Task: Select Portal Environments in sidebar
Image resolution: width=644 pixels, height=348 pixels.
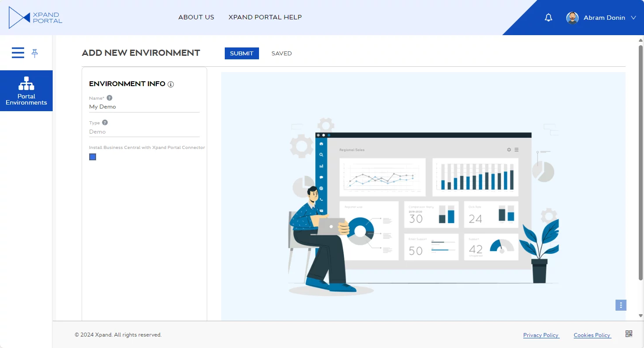Action: pyautogui.click(x=26, y=91)
